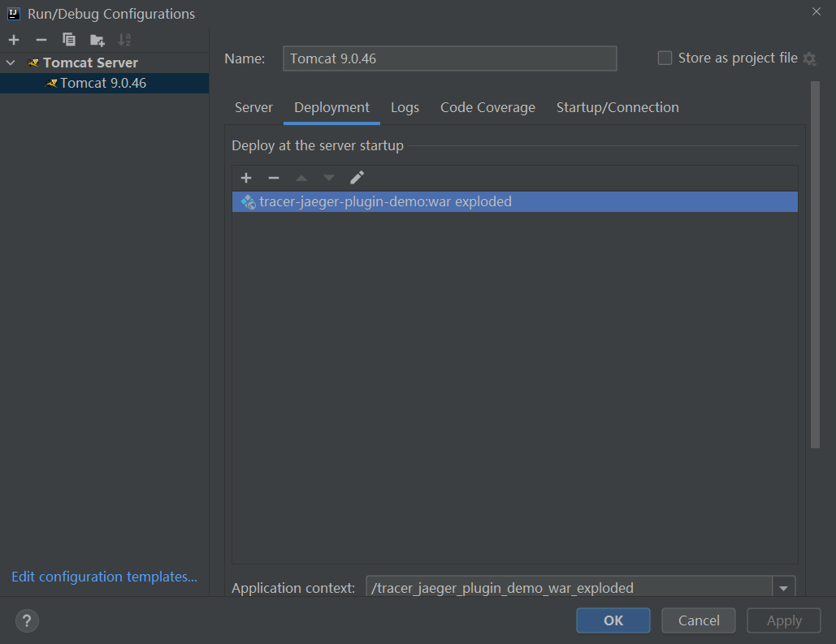Switch to the Server tab
This screenshot has height=644, width=836.
tap(253, 108)
